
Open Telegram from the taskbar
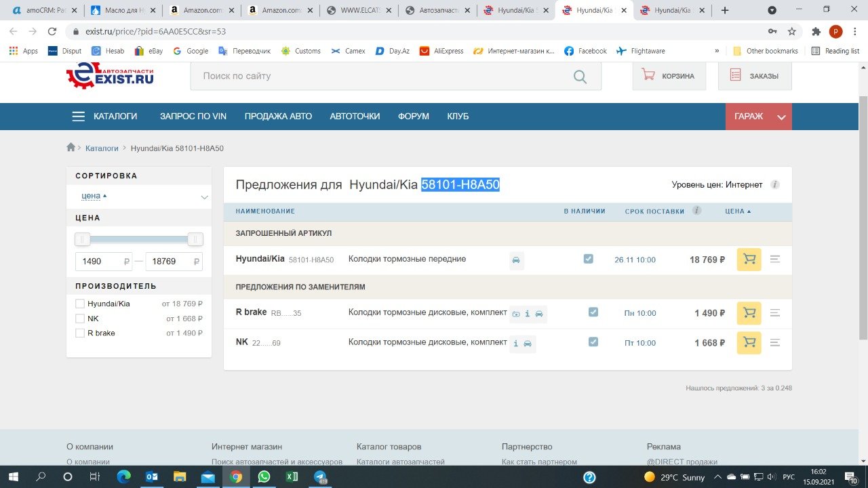(x=320, y=476)
